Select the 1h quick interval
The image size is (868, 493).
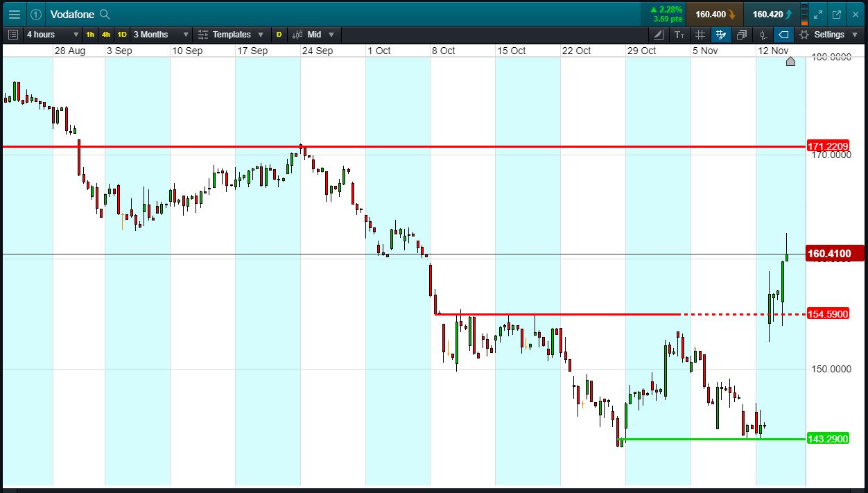point(90,35)
